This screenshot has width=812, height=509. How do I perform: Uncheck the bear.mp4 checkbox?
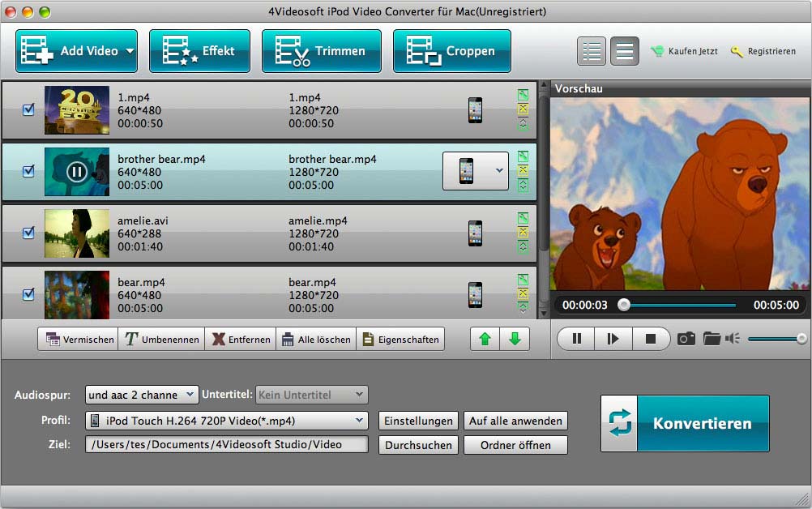tap(28, 294)
